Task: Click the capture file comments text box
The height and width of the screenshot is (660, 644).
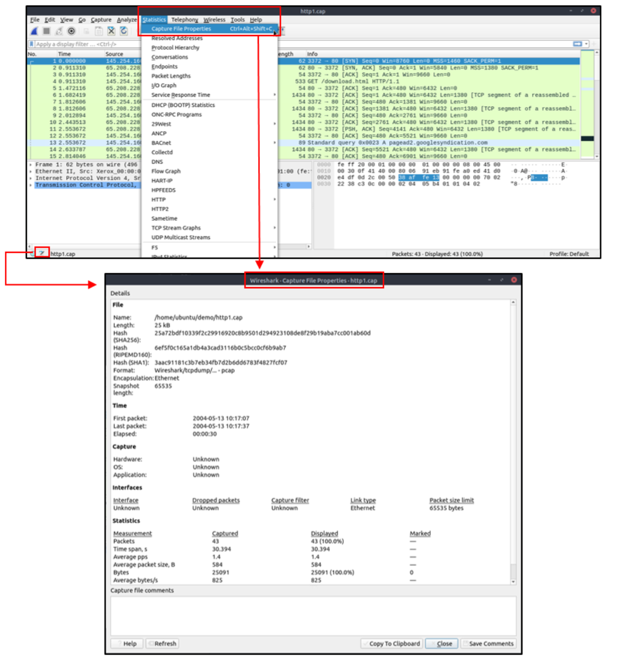Action: click(x=313, y=616)
